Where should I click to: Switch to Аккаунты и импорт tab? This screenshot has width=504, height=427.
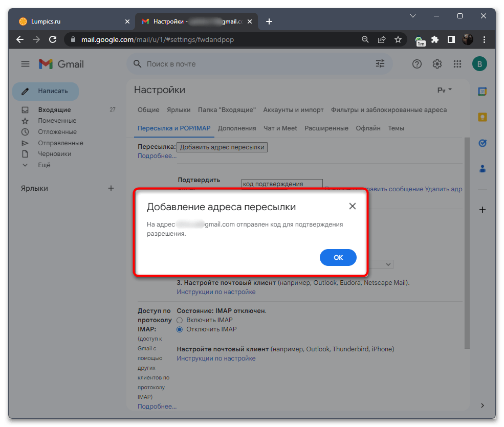(x=293, y=110)
